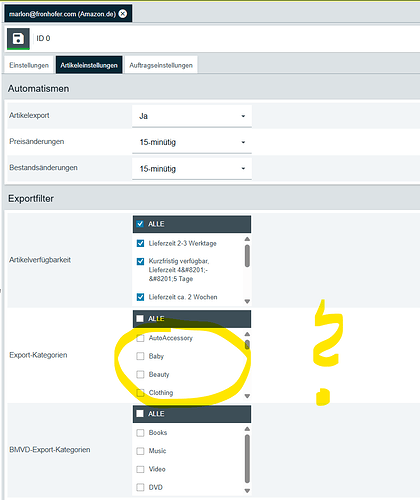This screenshot has width=420, height=500.
Task: Check ALLE in Export-Kategorien
Action: tap(140, 319)
